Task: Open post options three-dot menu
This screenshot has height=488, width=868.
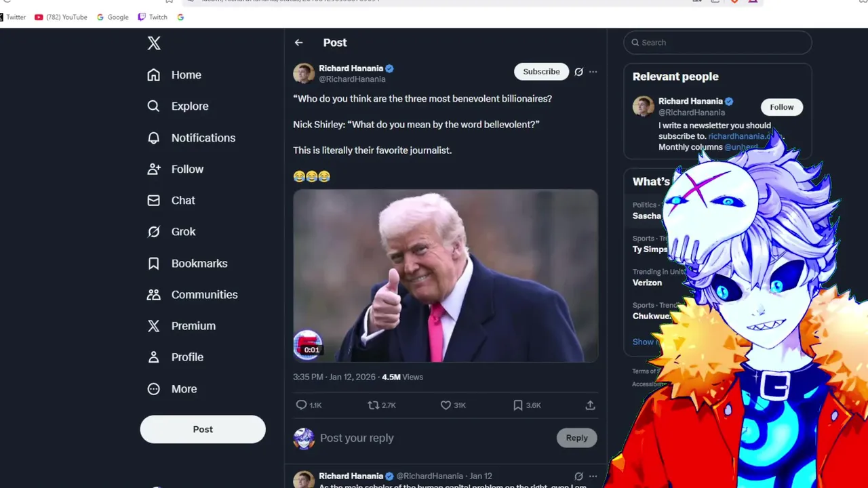Action: [593, 72]
